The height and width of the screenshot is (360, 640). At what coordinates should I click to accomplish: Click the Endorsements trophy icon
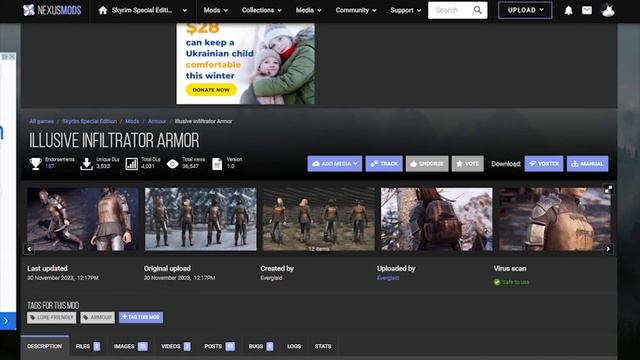(x=36, y=164)
